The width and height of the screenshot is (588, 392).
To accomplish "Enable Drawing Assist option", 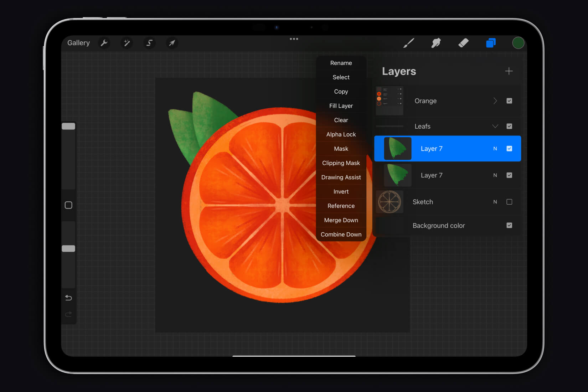I will [x=341, y=177].
